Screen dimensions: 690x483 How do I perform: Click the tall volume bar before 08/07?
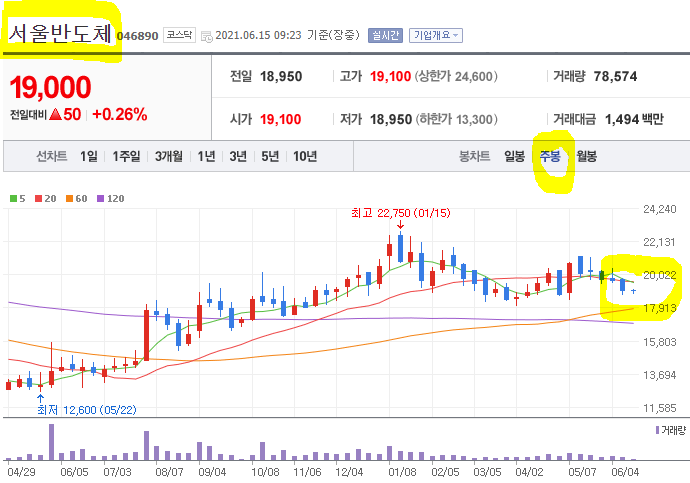tap(147, 446)
